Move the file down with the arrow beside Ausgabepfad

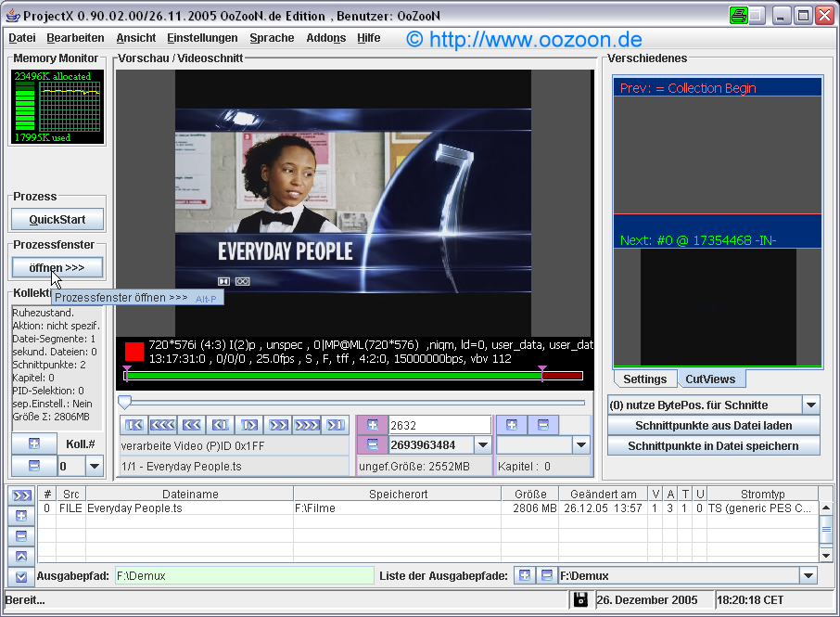(x=21, y=577)
